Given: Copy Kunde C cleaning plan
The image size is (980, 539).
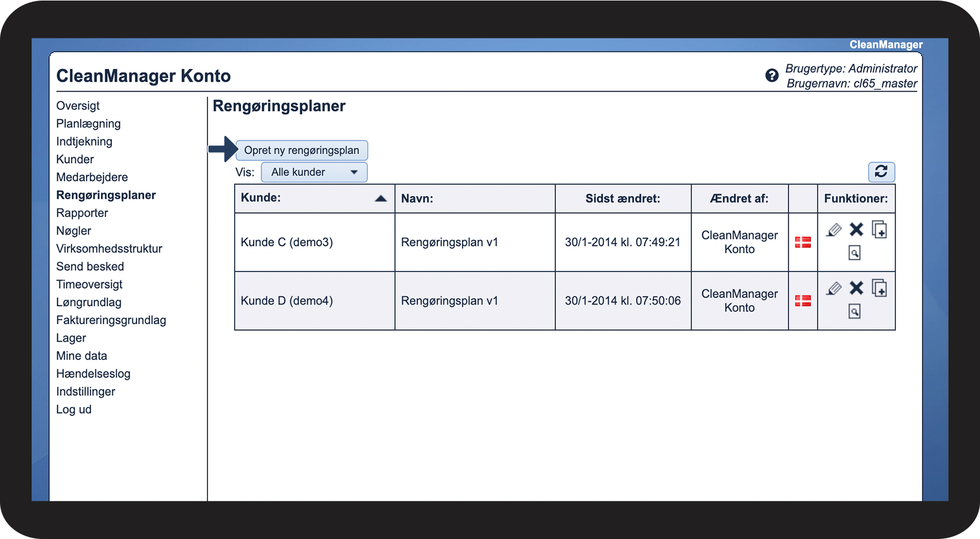Looking at the screenshot, I should click(x=880, y=229).
